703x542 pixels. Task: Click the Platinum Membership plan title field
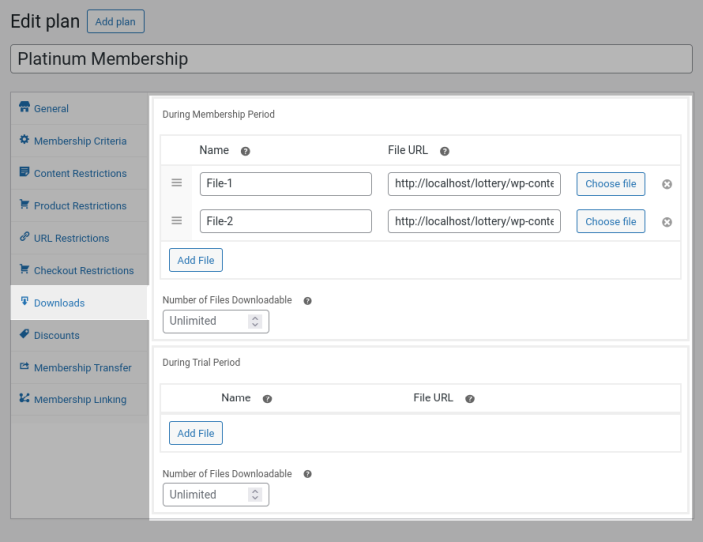351,59
